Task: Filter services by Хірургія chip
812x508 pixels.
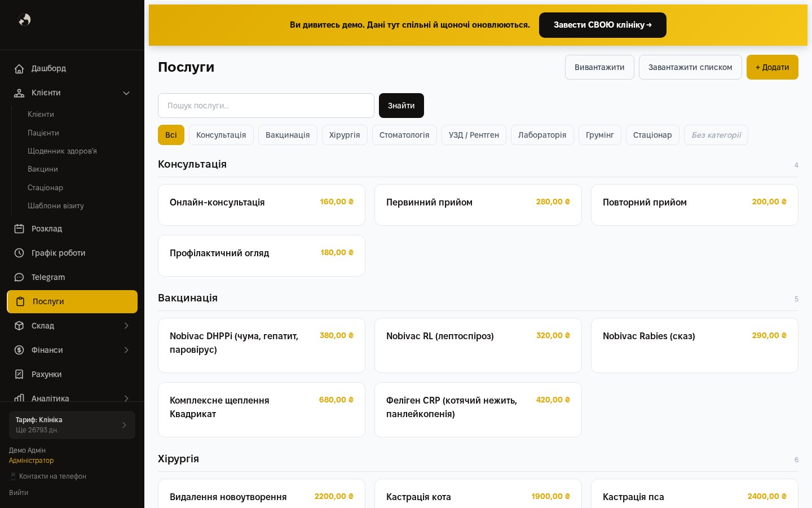Action: point(345,135)
